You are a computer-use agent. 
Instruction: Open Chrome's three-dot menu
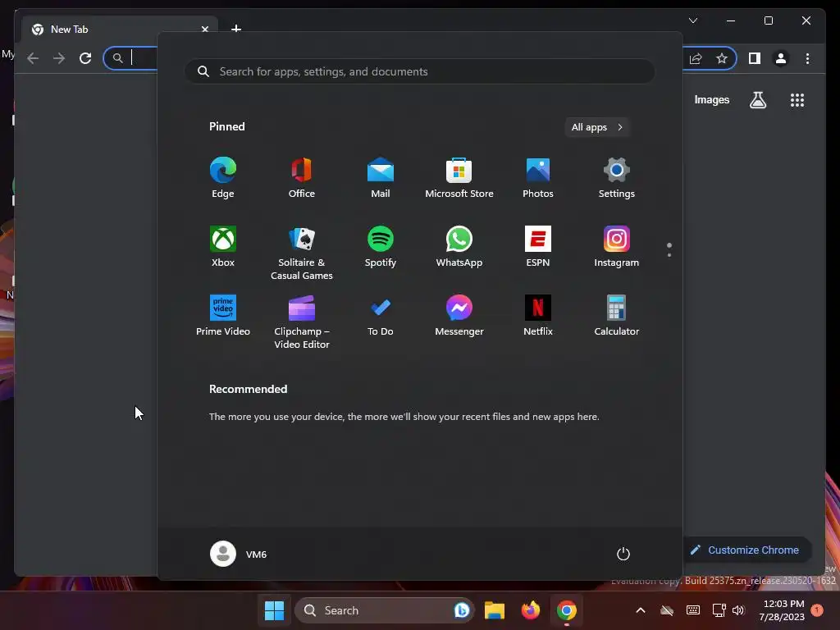(807, 58)
